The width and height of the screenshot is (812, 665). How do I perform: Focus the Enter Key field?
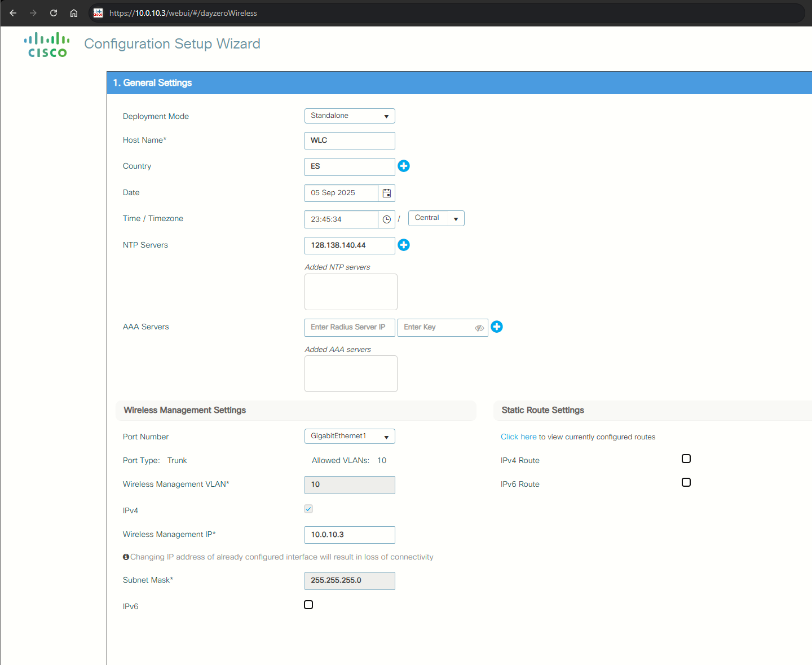pyautogui.click(x=443, y=327)
